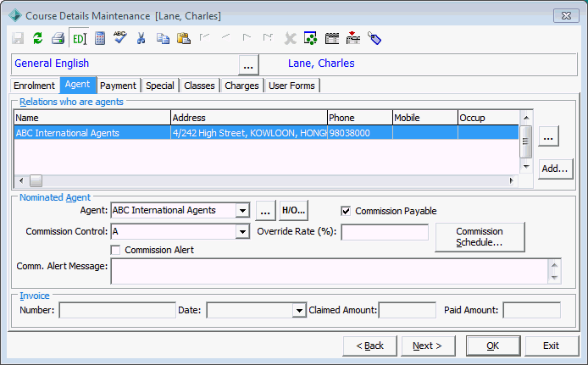Go to last record navigation icon

point(268,37)
